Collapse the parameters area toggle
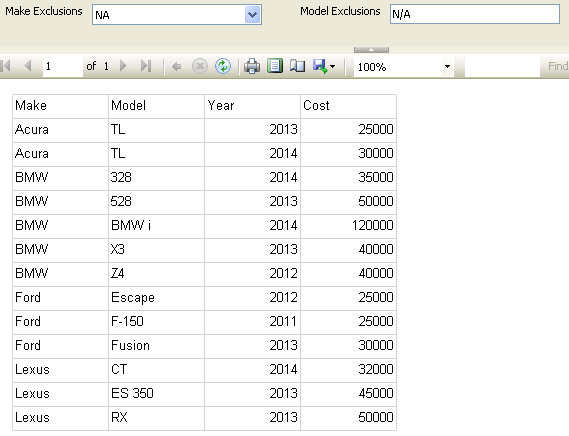The width and height of the screenshot is (569, 436). [x=371, y=50]
